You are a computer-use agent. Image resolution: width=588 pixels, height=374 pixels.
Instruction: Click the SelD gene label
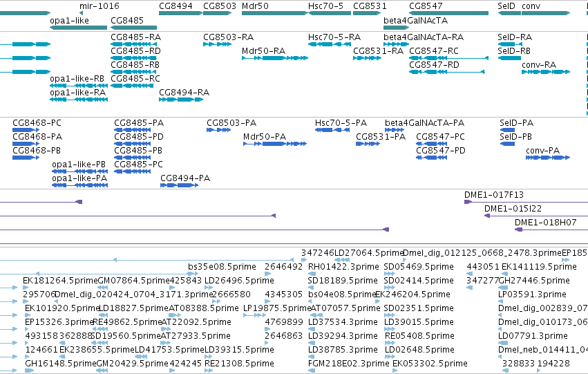[x=506, y=6]
